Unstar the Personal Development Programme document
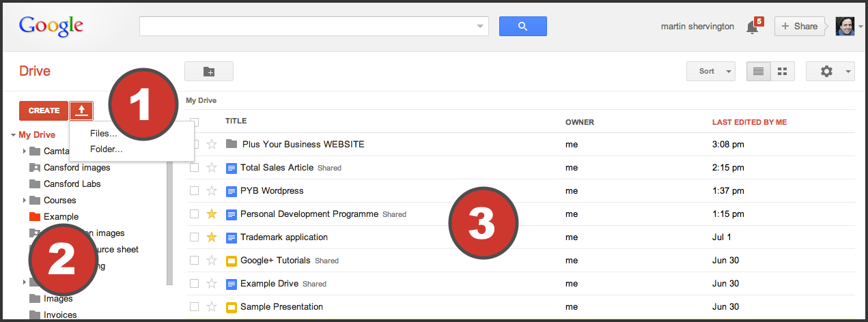 [212, 214]
